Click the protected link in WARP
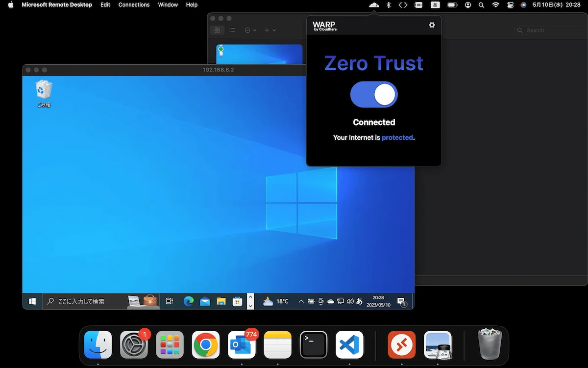Screen dimensions: 588x368 (x=397, y=138)
